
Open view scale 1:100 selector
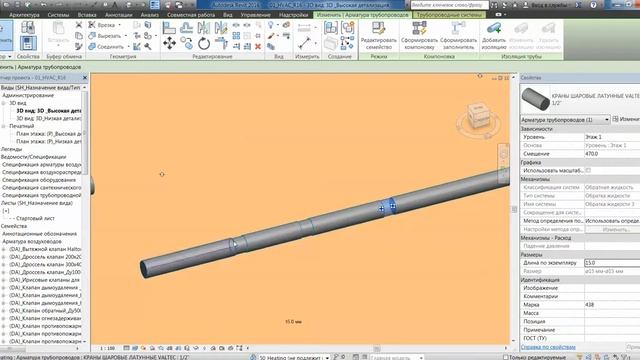(x=107, y=348)
